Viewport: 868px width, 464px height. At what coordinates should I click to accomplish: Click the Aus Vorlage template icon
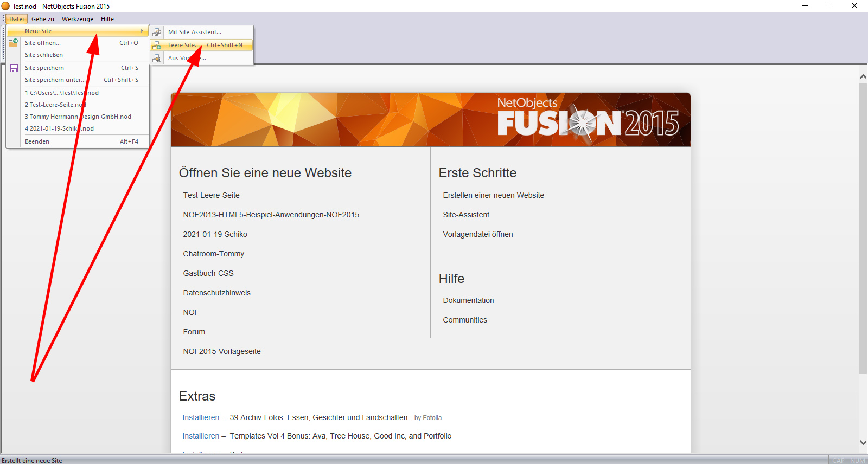pyautogui.click(x=157, y=58)
